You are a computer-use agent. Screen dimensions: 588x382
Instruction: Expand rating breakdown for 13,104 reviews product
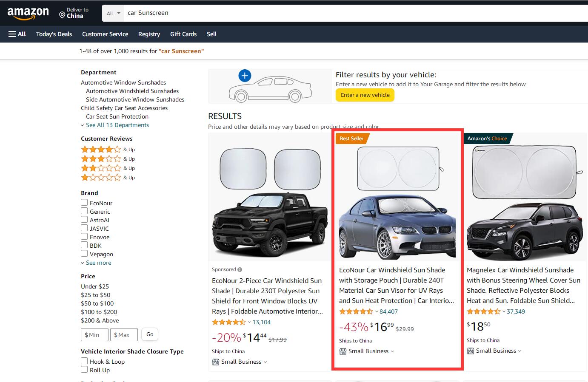249,322
